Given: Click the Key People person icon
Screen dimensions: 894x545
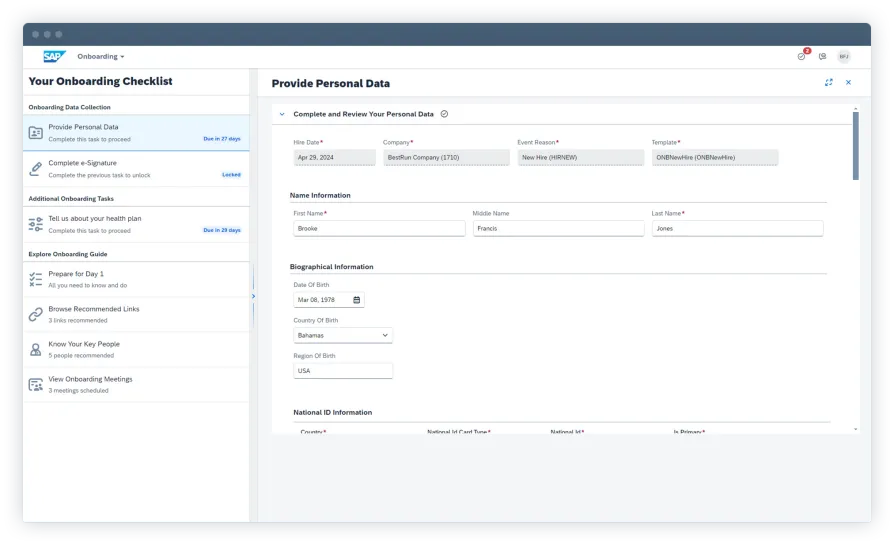Looking at the screenshot, I should tap(35, 349).
